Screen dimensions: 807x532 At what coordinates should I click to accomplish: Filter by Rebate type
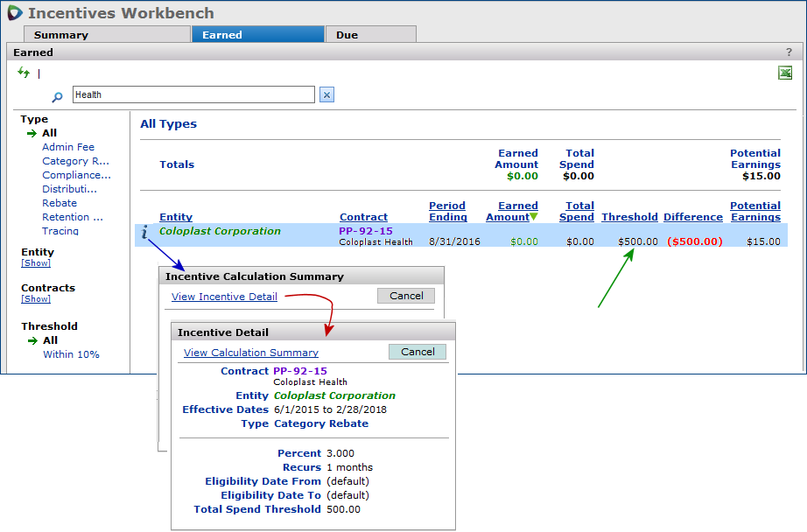pyautogui.click(x=60, y=203)
